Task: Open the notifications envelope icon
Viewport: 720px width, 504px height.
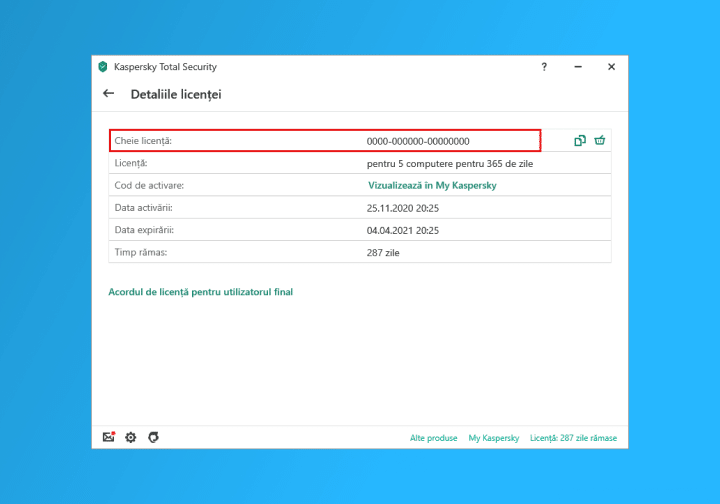Action: 109,438
